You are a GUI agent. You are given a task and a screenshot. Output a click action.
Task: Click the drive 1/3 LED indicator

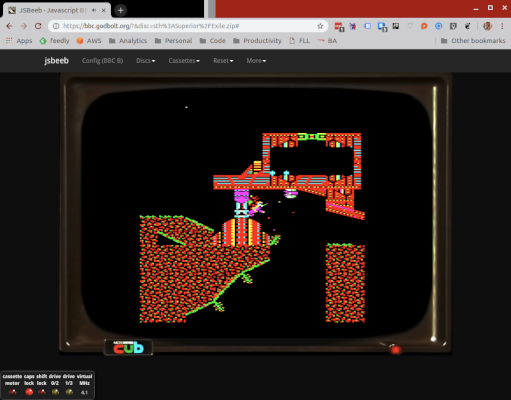coord(69,392)
